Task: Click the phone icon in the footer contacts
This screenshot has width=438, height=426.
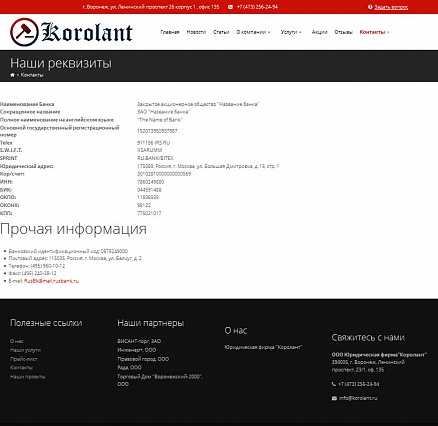Action: pos(334,384)
